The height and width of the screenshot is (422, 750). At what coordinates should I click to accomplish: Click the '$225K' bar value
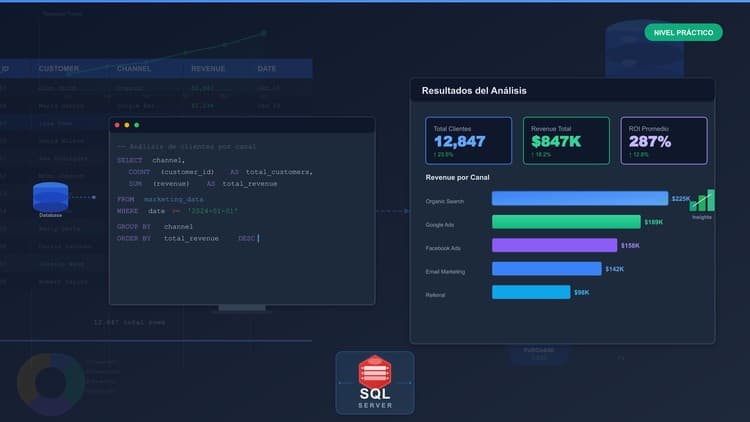pyautogui.click(x=681, y=199)
